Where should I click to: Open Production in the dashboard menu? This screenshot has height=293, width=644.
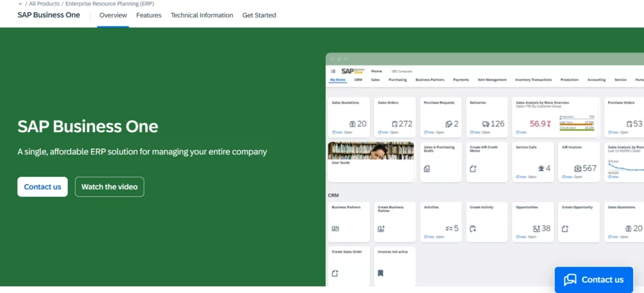pos(569,80)
